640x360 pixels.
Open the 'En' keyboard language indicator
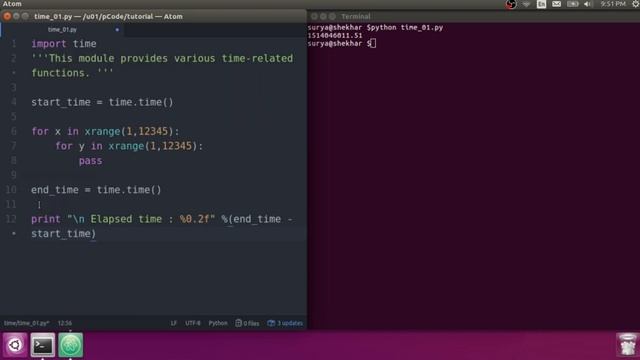(x=542, y=4)
